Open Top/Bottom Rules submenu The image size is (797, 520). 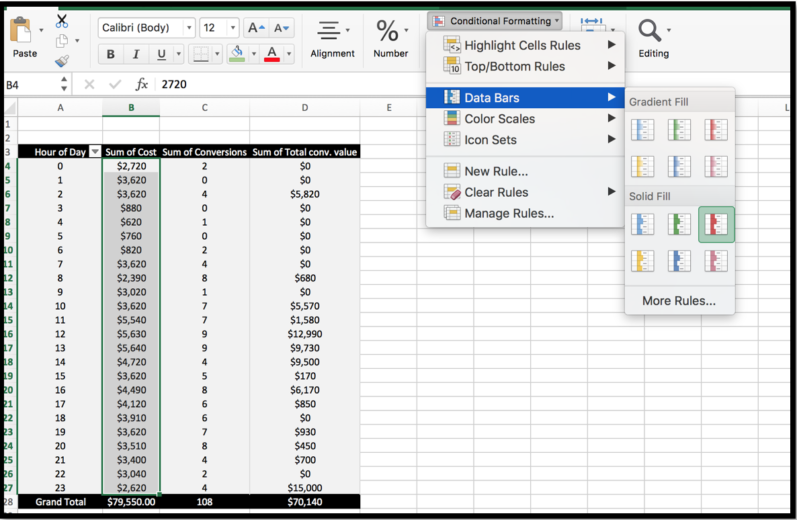point(525,66)
